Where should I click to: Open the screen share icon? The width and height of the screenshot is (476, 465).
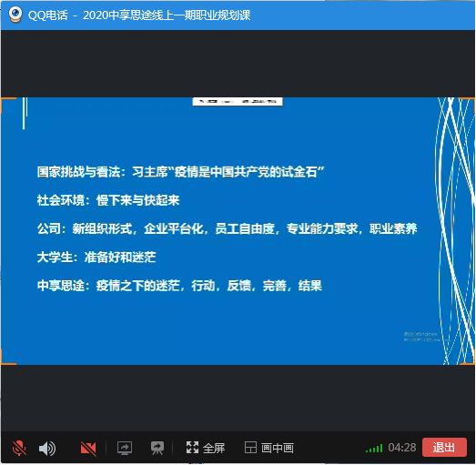(125, 448)
